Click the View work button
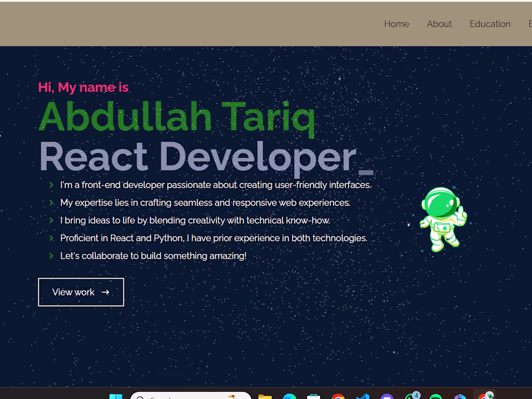 pos(81,292)
